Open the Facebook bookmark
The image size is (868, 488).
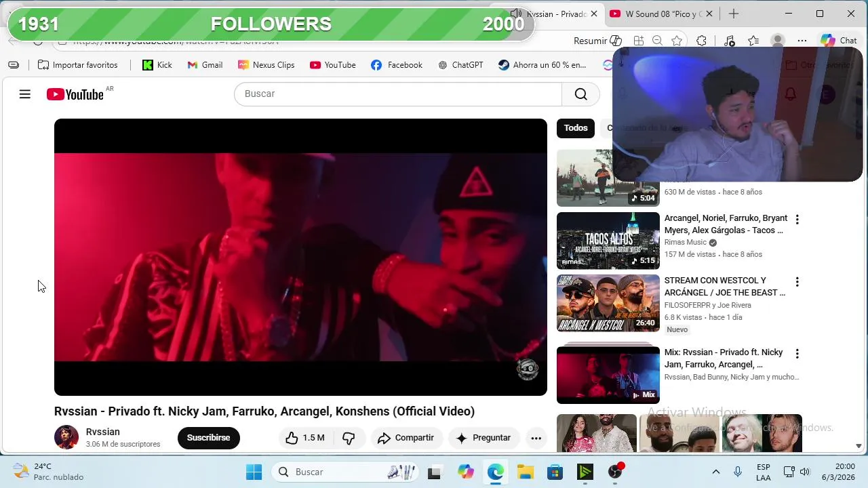coord(397,65)
